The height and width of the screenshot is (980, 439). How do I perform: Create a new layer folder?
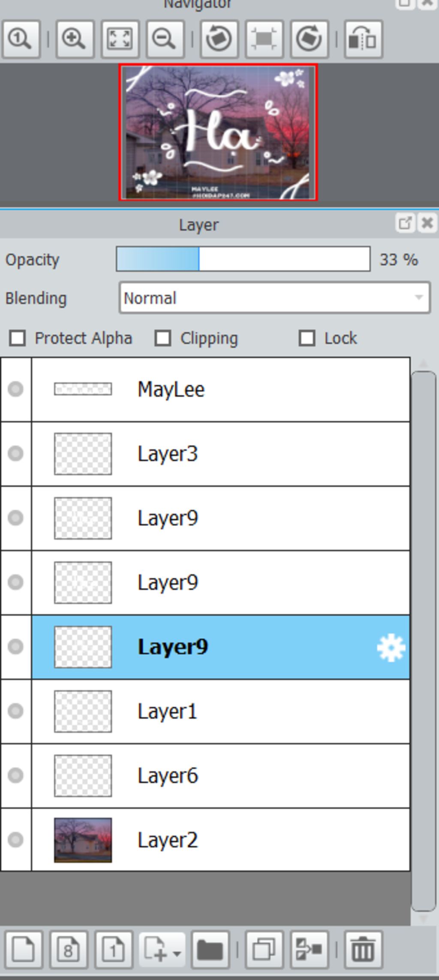point(210,950)
